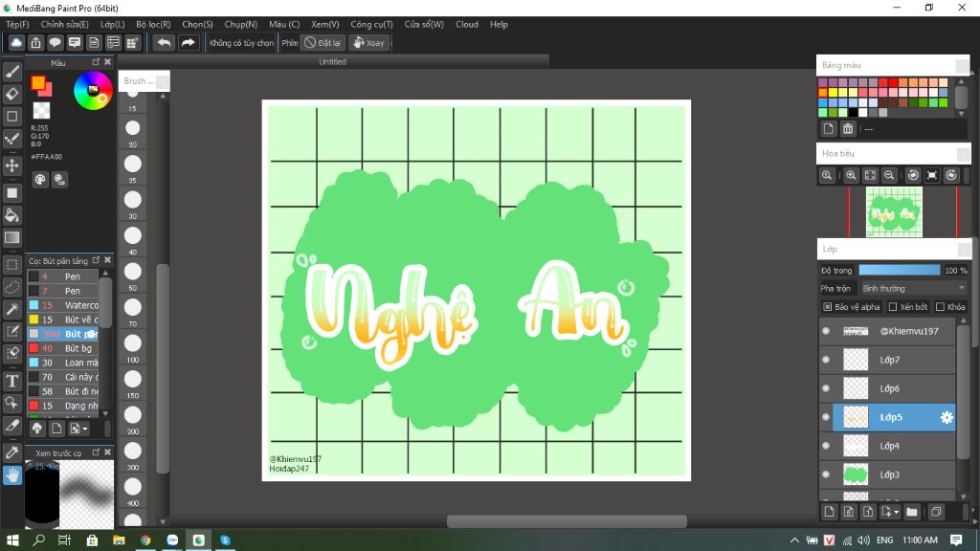Click add brush from cloud icon

37,429
